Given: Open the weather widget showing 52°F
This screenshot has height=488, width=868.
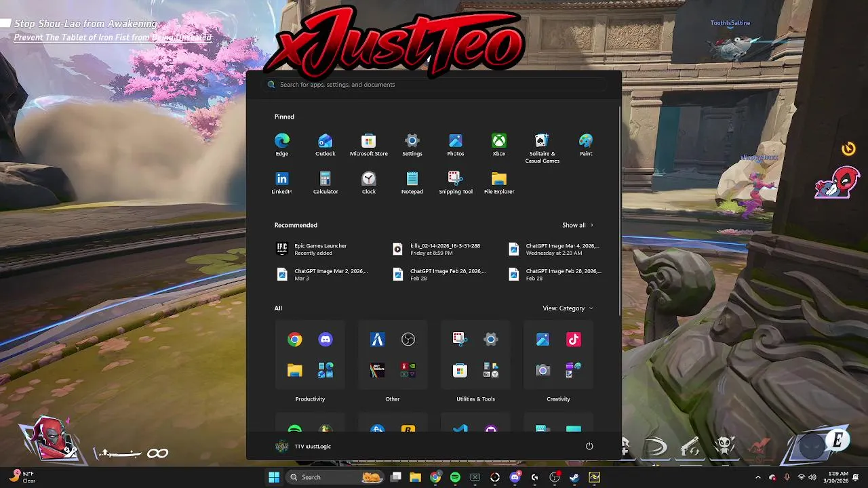Looking at the screenshot, I should click(22, 477).
